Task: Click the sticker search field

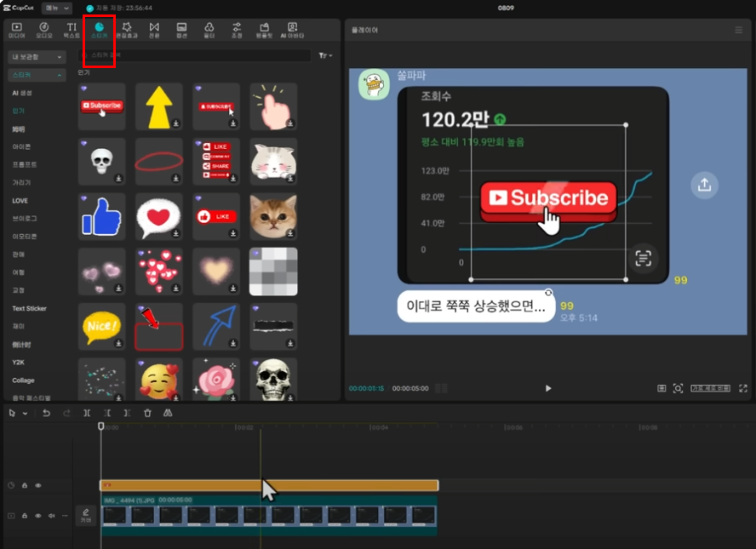Action: 194,55
